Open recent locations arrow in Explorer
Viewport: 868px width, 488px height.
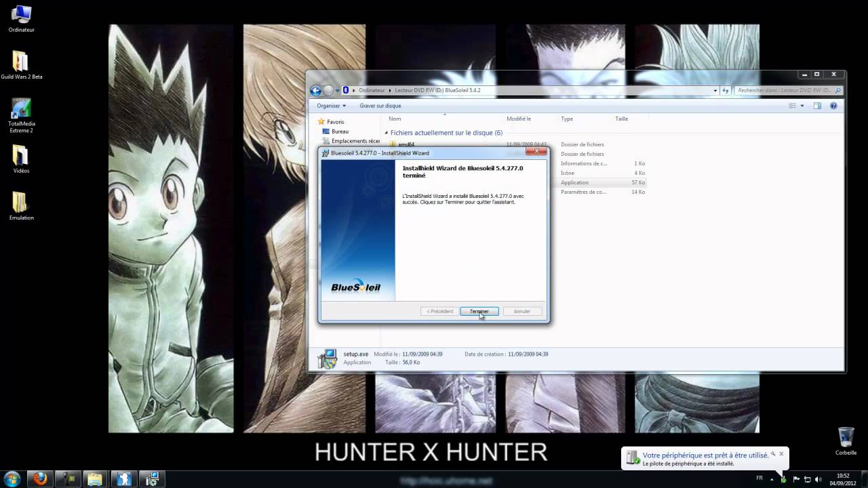pyautogui.click(x=337, y=90)
